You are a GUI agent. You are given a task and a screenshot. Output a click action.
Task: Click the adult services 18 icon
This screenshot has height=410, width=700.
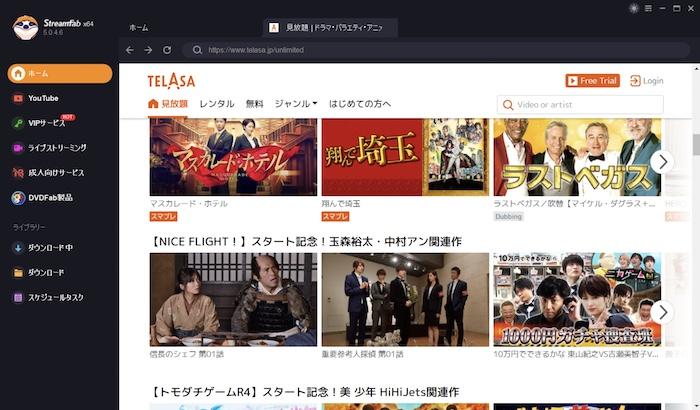pyautogui.click(x=18, y=172)
